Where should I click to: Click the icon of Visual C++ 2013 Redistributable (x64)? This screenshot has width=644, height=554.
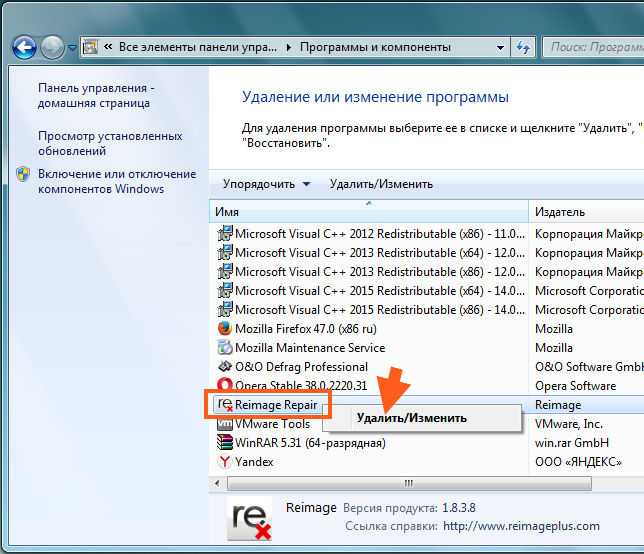point(225,252)
